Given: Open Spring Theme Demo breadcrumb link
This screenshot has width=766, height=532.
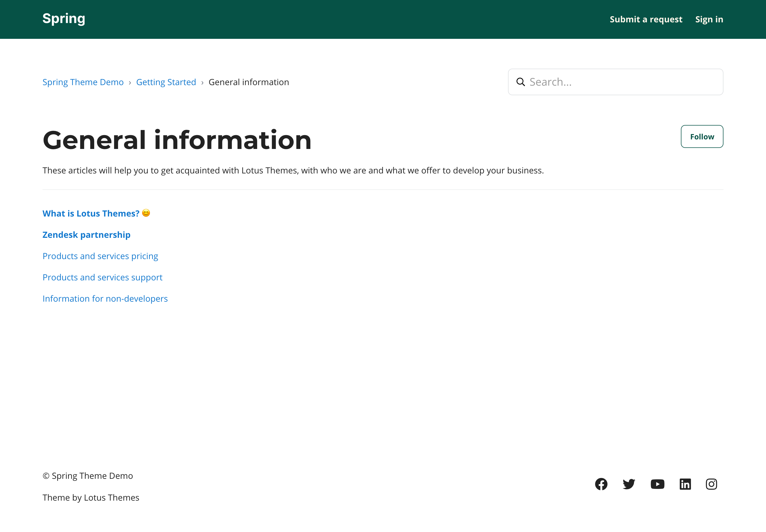Looking at the screenshot, I should tap(83, 82).
